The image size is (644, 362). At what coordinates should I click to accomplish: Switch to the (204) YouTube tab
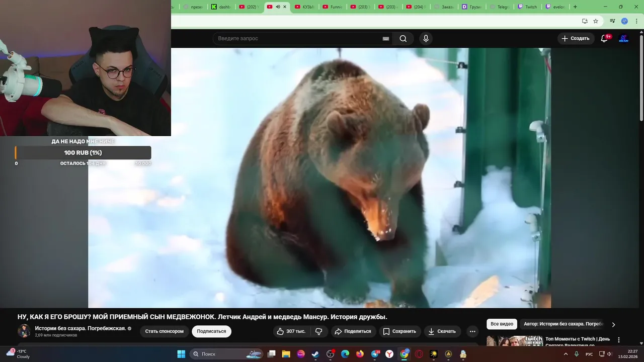pos(416,7)
